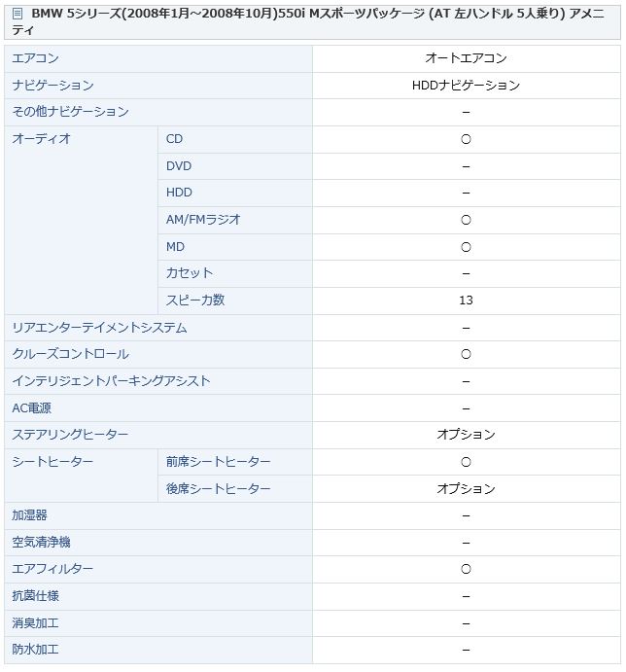Click the 前席シートヒーター label
This screenshot has height=672, width=626.
coord(218,462)
